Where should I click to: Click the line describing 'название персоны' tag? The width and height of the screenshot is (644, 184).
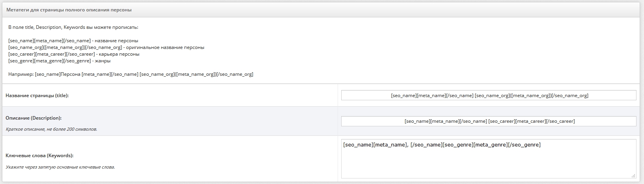coord(73,41)
